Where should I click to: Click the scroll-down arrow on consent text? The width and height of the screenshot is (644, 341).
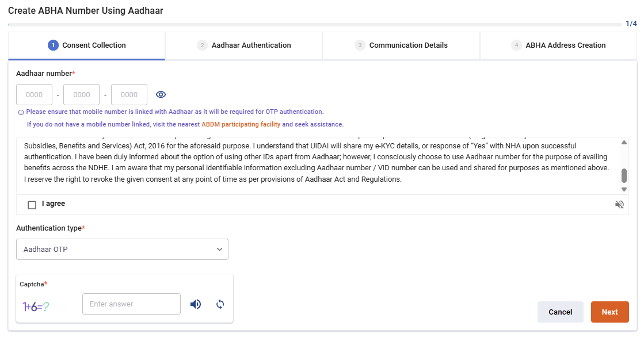click(x=623, y=189)
